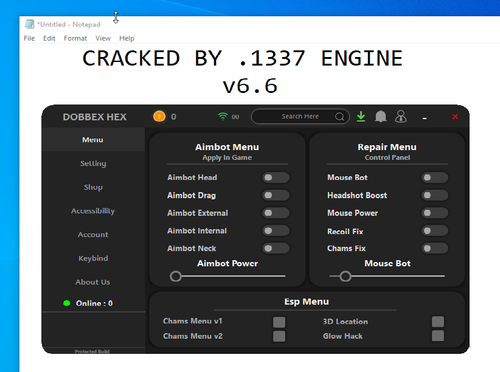Click the green download arrow icon
500x372 pixels.
[361, 117]
